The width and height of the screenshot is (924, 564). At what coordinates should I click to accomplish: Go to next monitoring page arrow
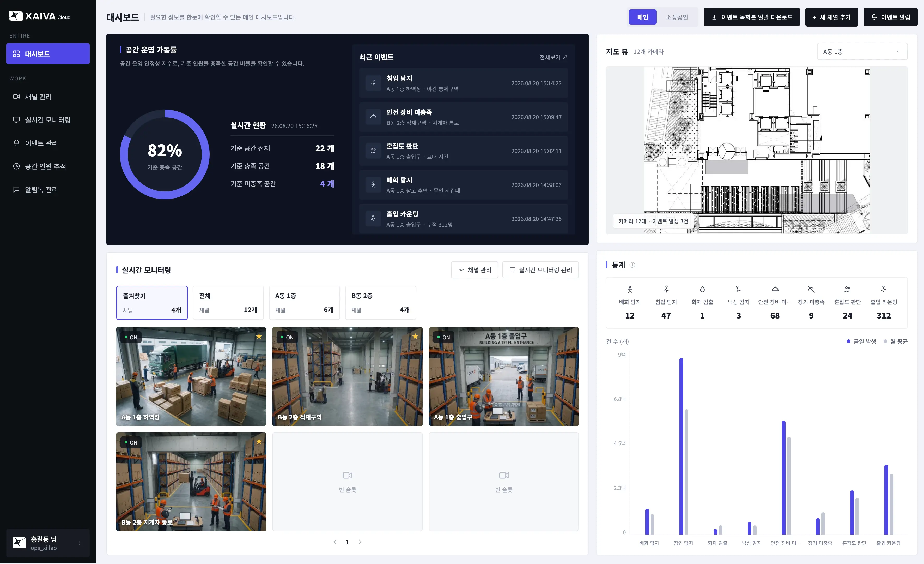[x=360, y=542]
